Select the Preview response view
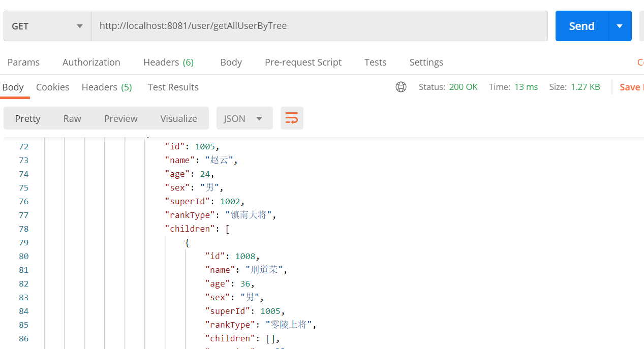Viewport: 644px width, 349px height. (120, 118)
